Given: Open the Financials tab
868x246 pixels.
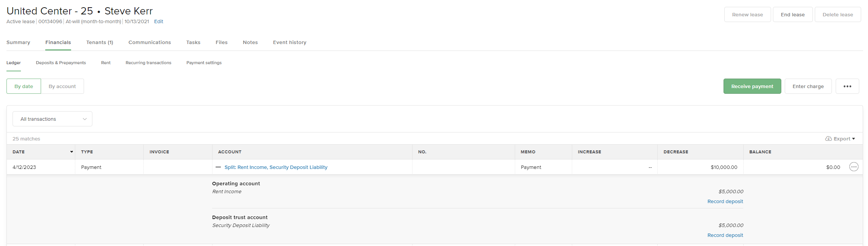Looking at the screenshot, I should [58, 43].
